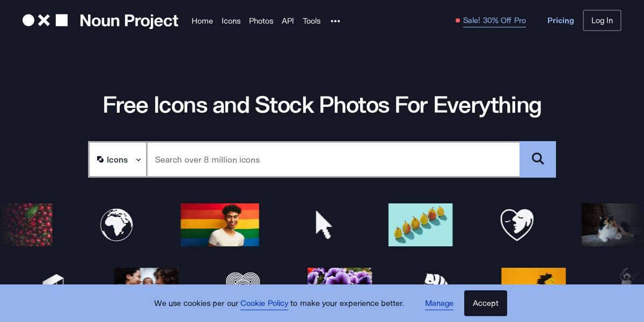Click the Manage cookies link
This screenshot has width=644, height=322.
439,303
